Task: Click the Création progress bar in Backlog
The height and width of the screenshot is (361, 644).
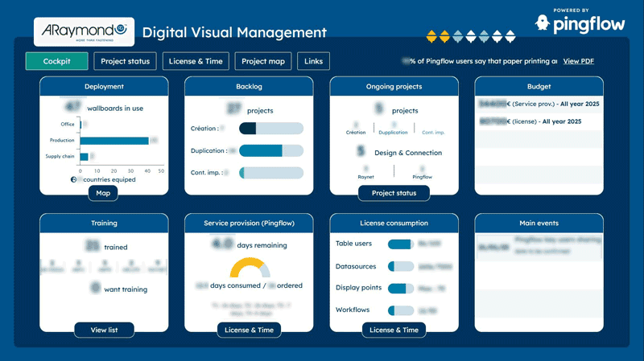Action: 271,129
